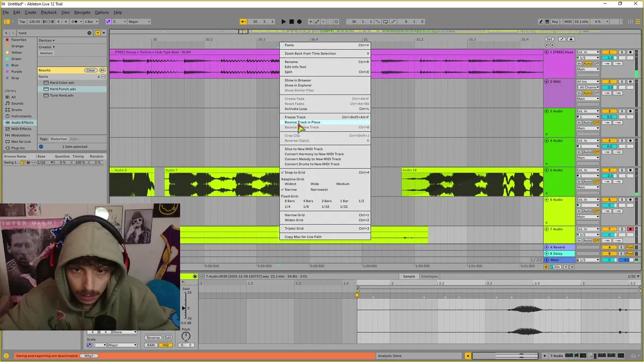Select Tune Hard.adv preset
Image resolution: width=644 pixels, height=362 pixels.
click(61, 96)
